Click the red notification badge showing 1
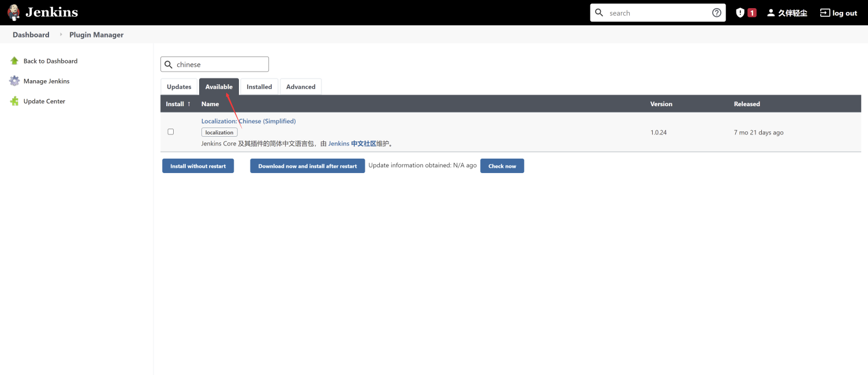The image size is (868, 375). (x=752, y=13)
